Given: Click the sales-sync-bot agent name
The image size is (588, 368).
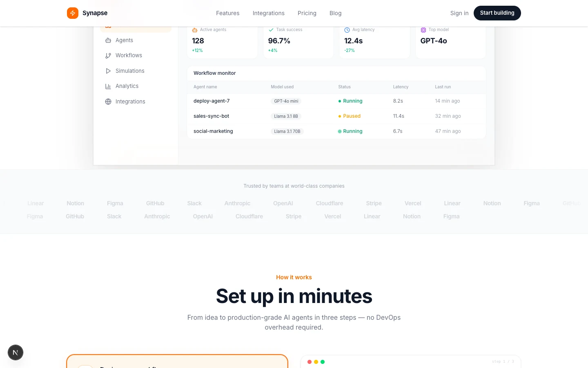Looking at the screenshot, I should coord(212,116).
